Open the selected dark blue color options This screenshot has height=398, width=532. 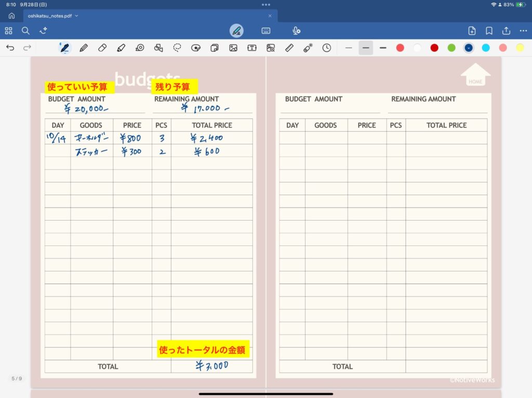coord(469,48)
